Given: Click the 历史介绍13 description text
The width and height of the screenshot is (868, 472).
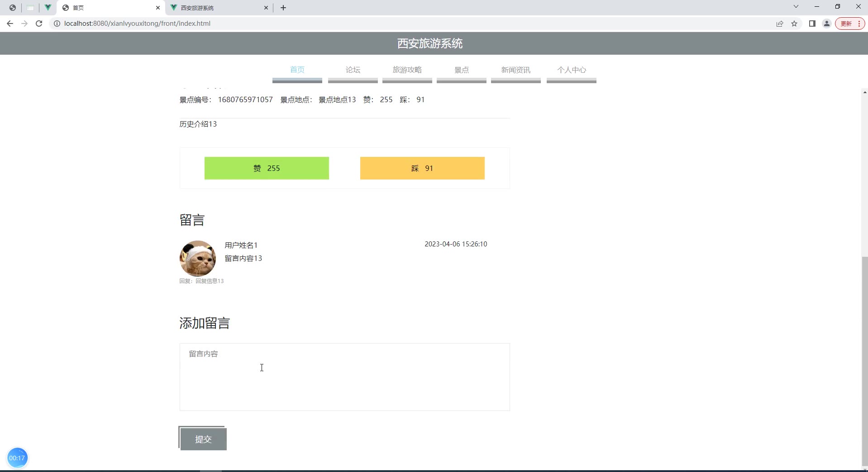Looking at the screenshot, I should point(198,124).
